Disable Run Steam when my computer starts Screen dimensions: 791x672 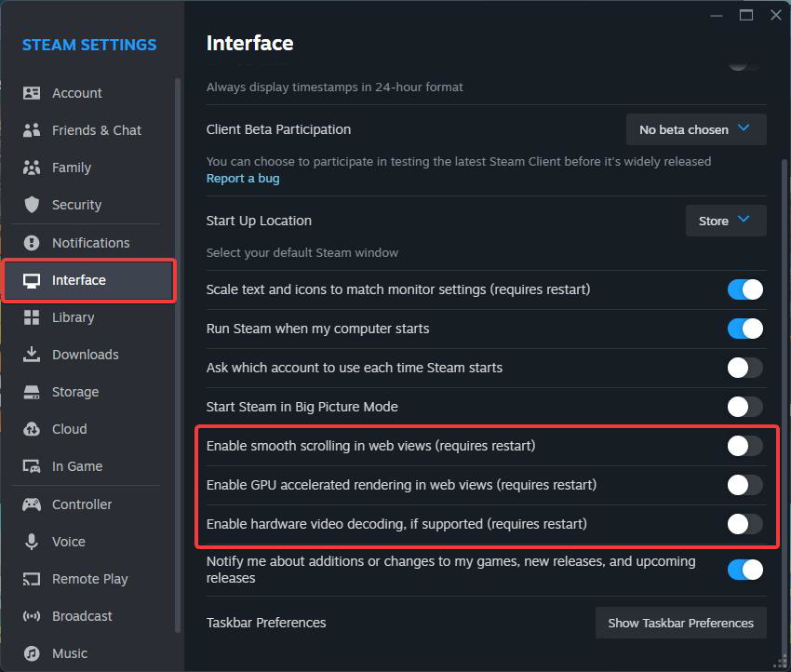[x=744, y=329]
